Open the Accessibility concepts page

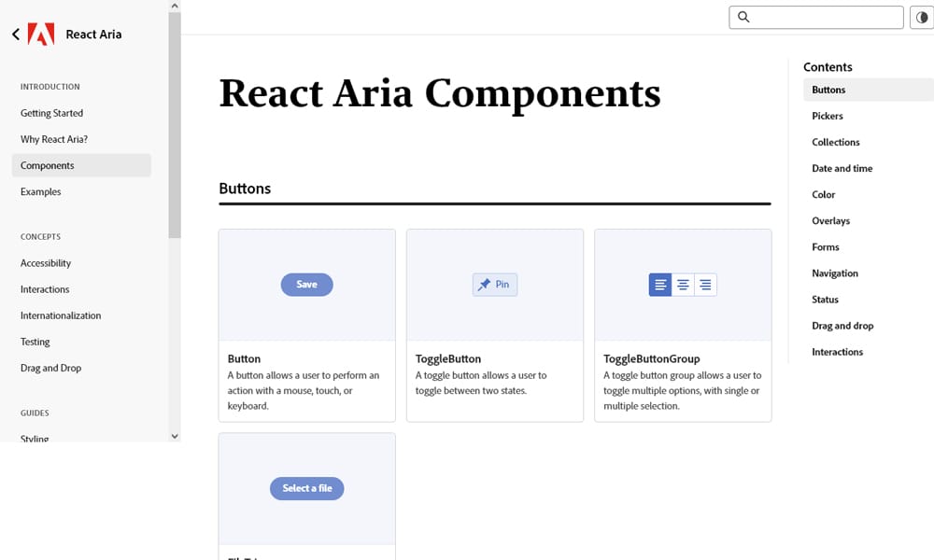pos(45,262)
